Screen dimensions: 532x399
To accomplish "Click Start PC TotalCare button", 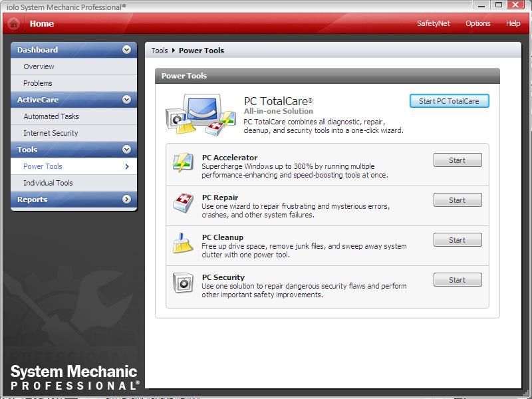I will (450, 101).
